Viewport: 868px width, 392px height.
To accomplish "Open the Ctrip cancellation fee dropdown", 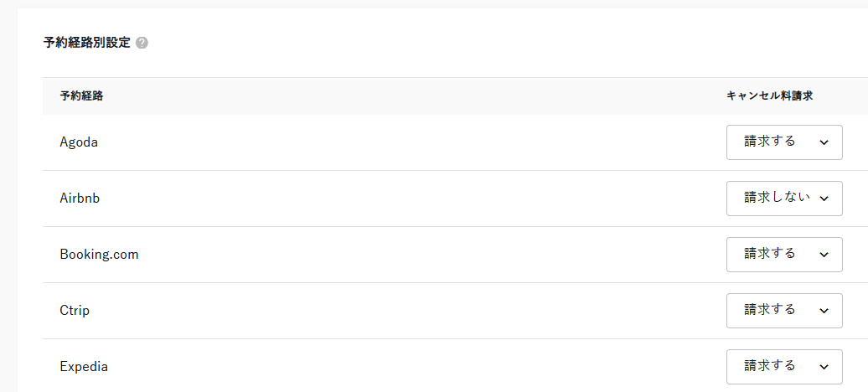I will click(x=783, y=311).
